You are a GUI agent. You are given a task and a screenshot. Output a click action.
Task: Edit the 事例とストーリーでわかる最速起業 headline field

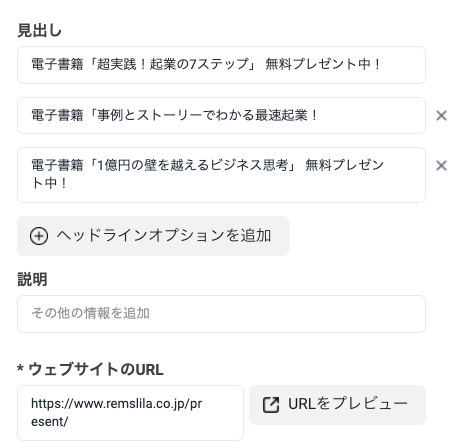[x=221, y=116]
